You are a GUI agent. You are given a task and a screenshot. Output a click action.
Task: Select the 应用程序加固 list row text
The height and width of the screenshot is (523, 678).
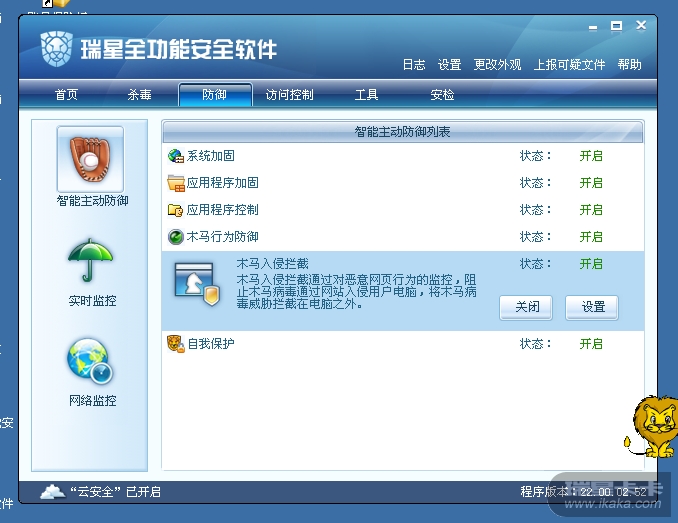(223, 183)
